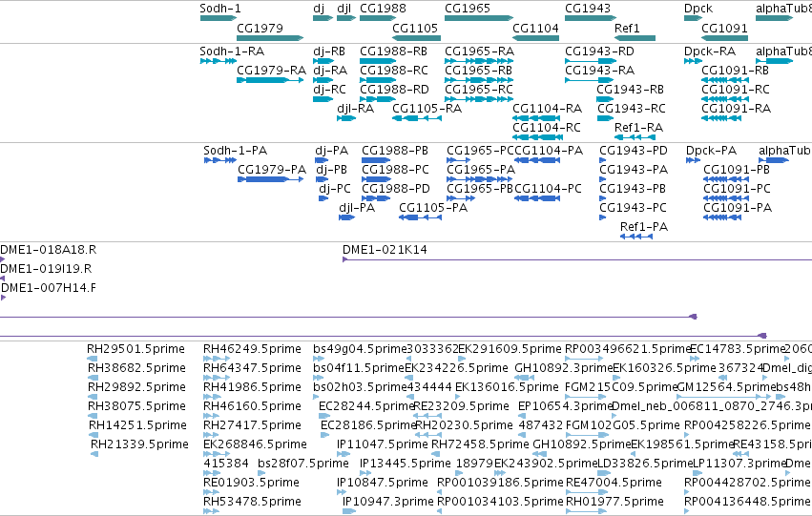The image size is (812, 516).
Task: Open the CG1943-RD transcript label
Action: pos(599,52)
